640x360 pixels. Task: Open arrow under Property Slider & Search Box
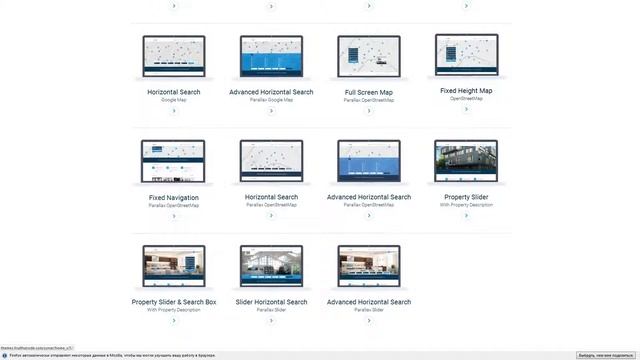[174, 321]
